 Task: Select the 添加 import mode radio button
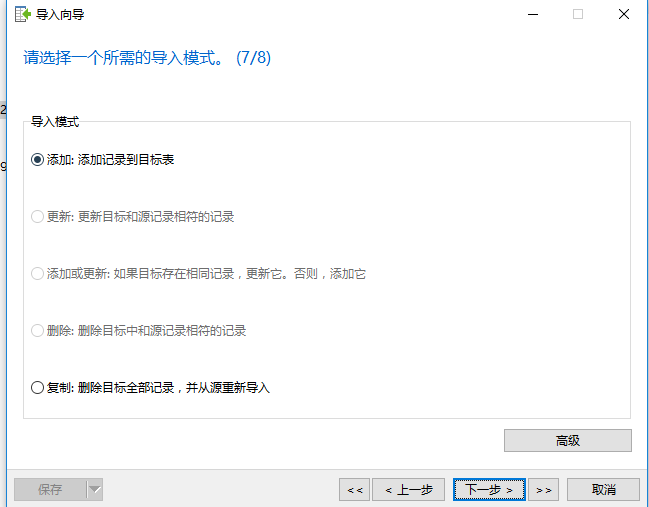coord(37,160)
